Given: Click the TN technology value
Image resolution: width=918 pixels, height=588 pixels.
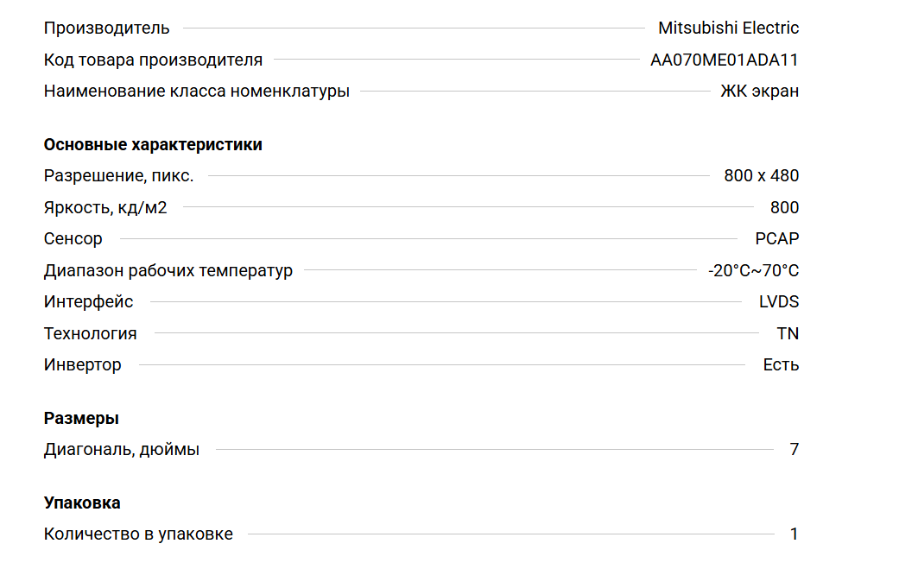Looking at the screenshot, I should click(x=788, y=333).
